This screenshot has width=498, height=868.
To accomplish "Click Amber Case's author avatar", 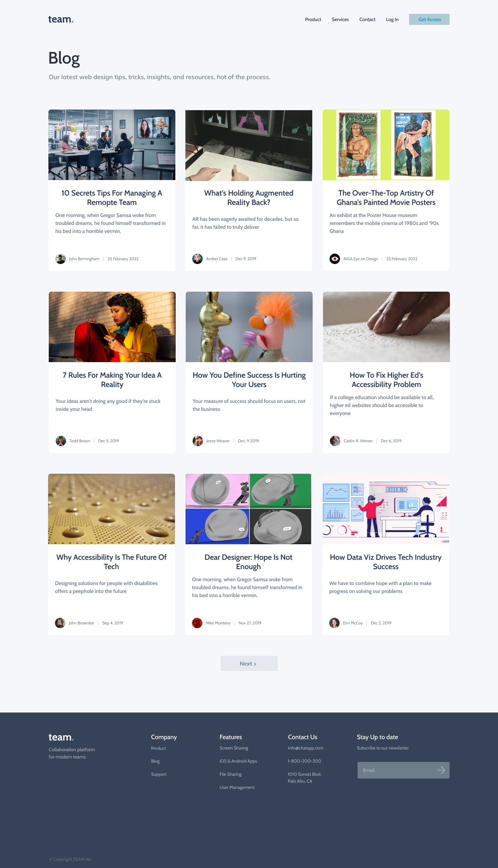I will click(x=197, y=259).
